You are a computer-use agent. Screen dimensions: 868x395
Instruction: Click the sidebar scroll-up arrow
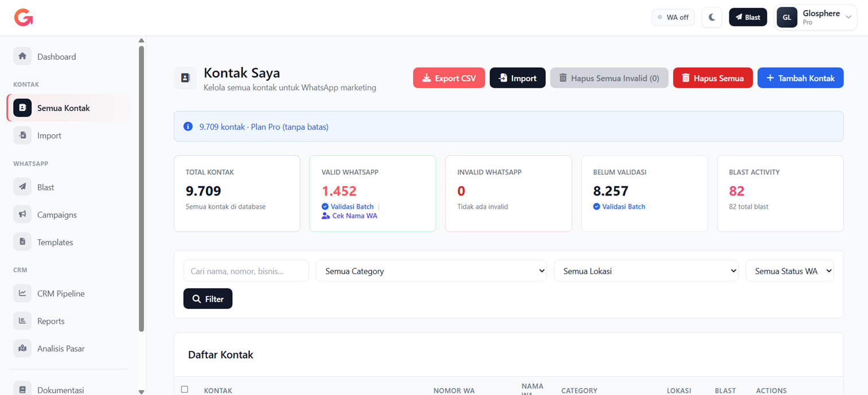pos(141,41)
